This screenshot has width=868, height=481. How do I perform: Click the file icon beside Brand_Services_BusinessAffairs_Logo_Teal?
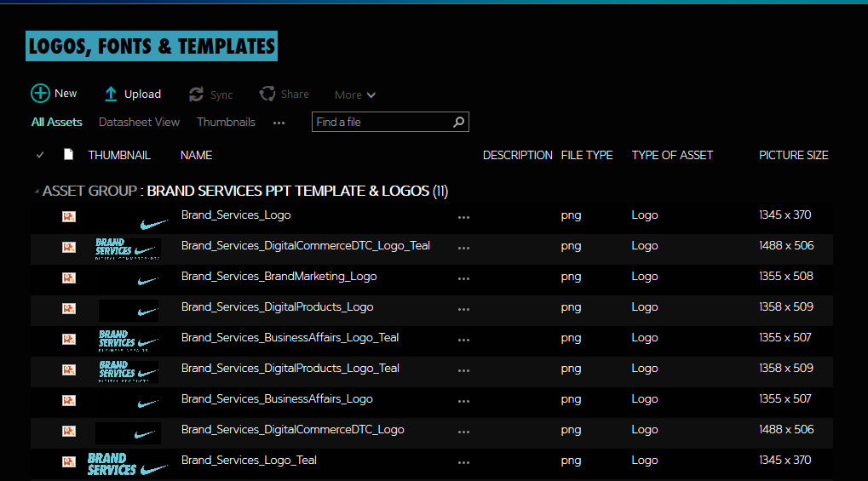point(69,339)
